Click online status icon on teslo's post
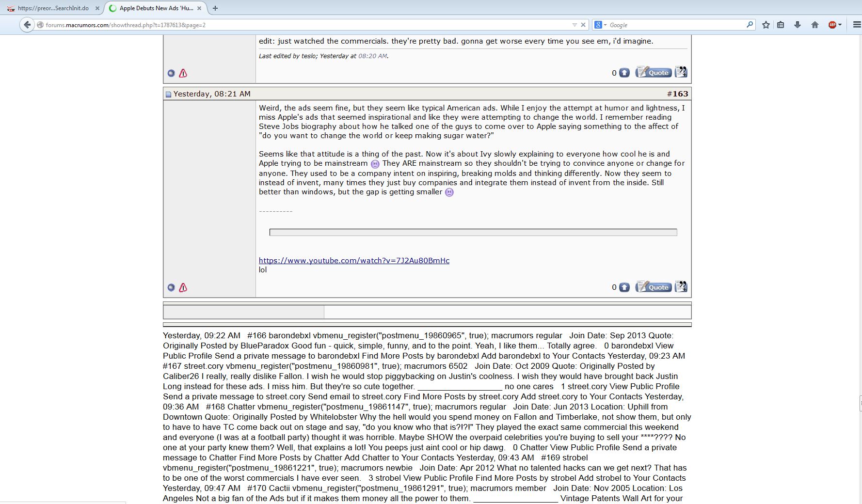This screenshot has height=504, width=862. 171,73
